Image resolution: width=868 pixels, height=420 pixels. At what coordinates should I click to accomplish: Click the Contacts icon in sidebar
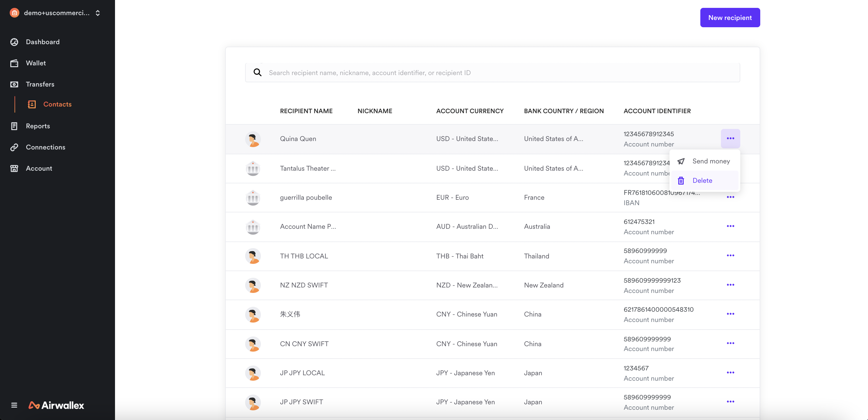32,104
